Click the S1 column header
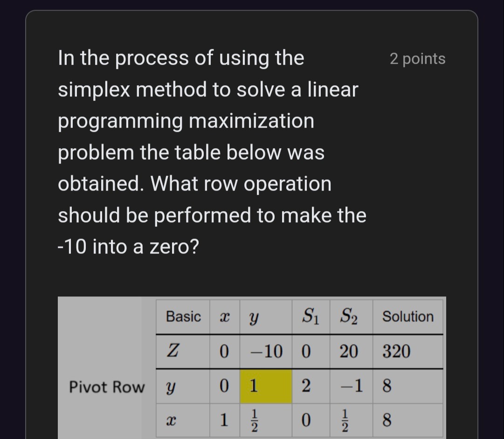 tap(311, 316)
